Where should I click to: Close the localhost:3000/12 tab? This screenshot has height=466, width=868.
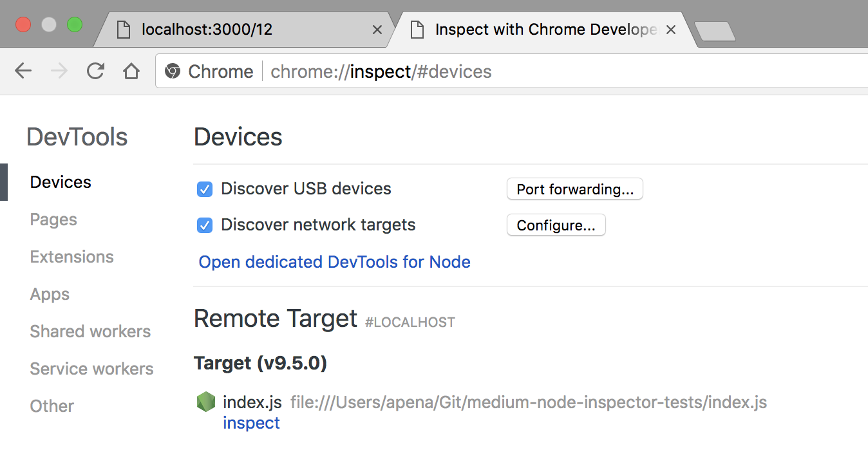377,30
